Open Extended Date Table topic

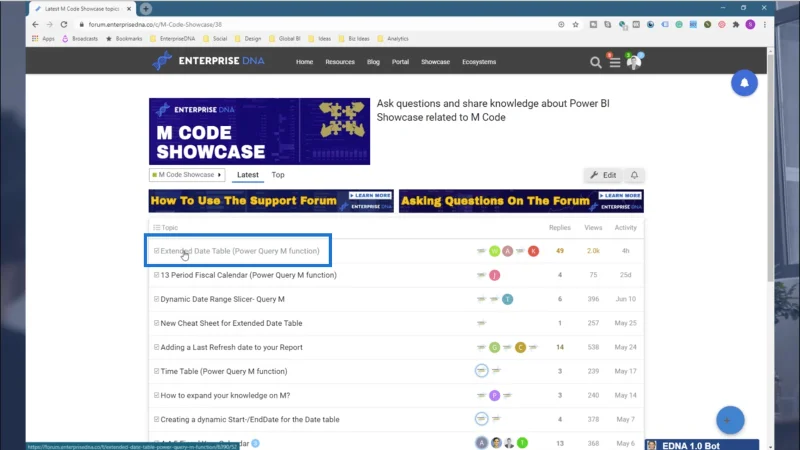(x=240, y=251)
